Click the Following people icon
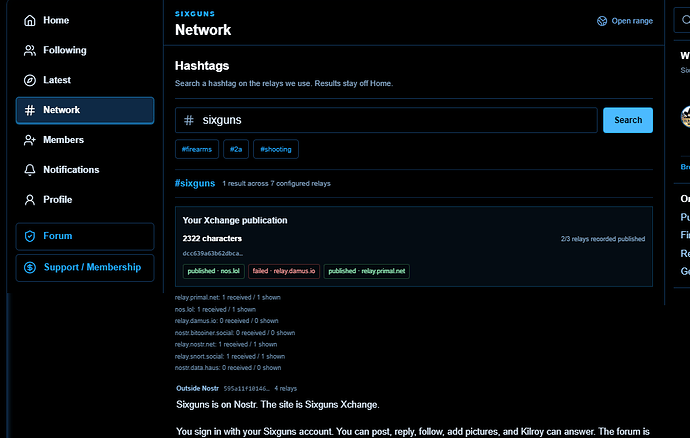 (x=29, y=50)
